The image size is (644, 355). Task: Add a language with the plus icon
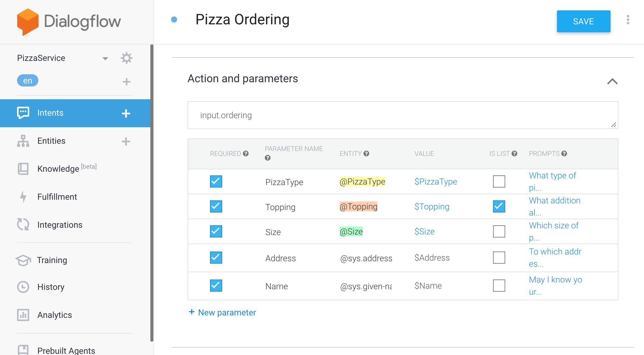127,82
